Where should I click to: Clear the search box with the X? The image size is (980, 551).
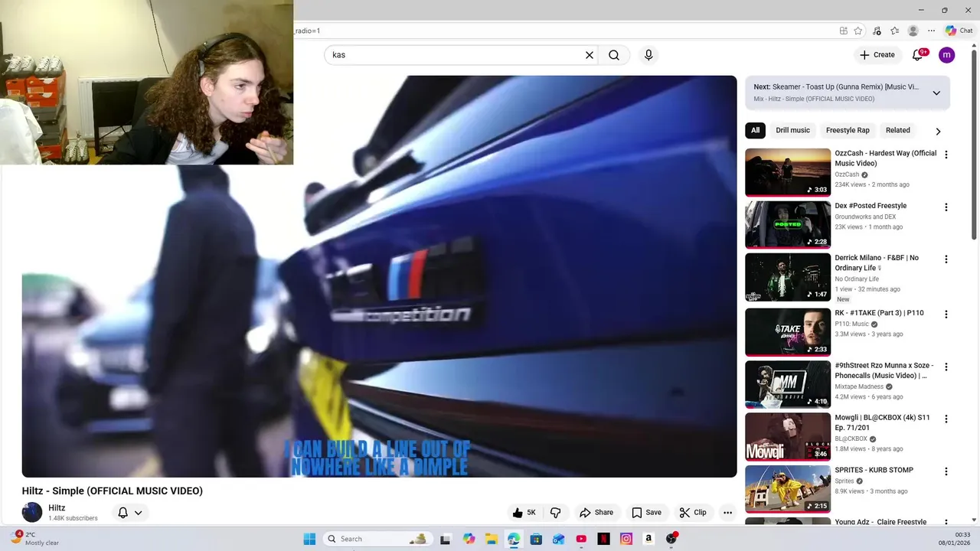(x=590, y=55)
